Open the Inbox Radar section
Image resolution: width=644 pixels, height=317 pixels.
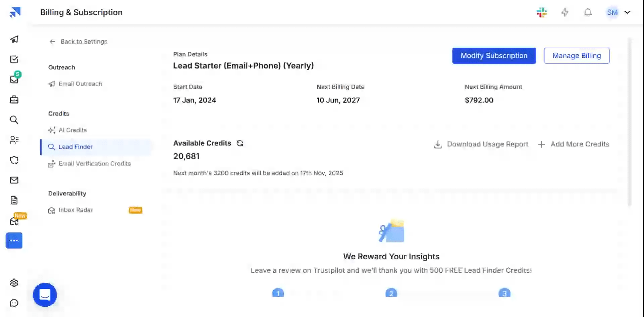click(71, 210)
